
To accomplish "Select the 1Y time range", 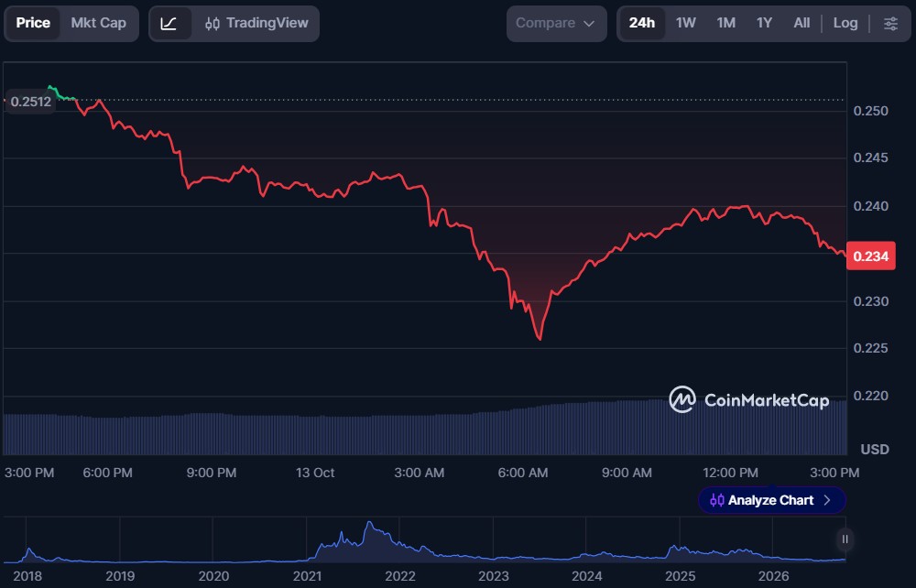I will tap(764, 24).
